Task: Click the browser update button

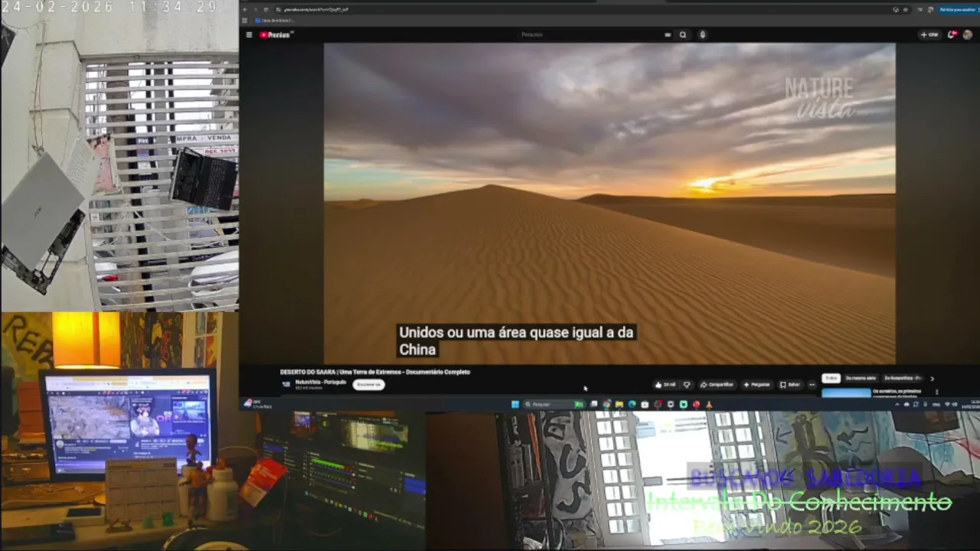Action: [957, 9]
